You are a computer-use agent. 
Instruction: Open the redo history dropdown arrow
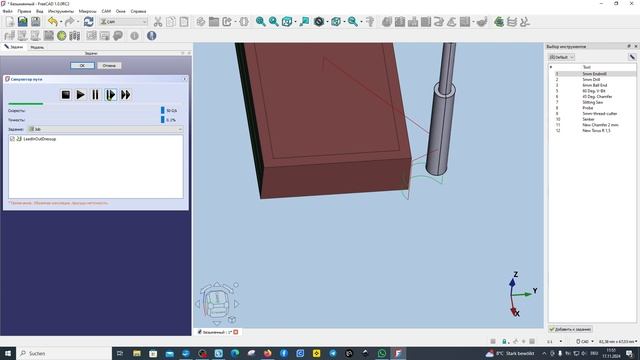pyautogui.click(x=78, y=22)
